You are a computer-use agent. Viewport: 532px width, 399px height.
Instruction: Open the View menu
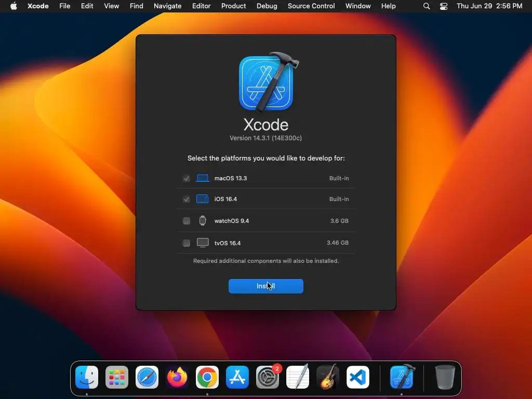111,6
